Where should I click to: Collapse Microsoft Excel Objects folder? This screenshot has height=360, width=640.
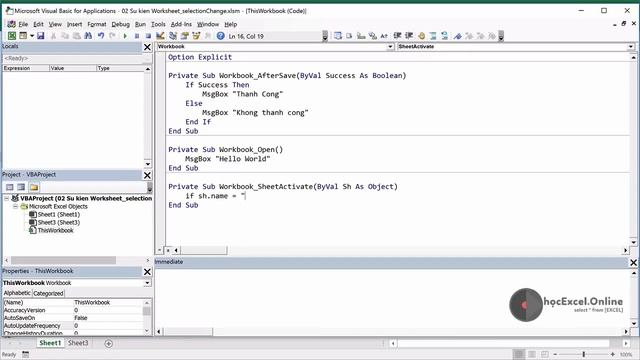pos(15,207)
